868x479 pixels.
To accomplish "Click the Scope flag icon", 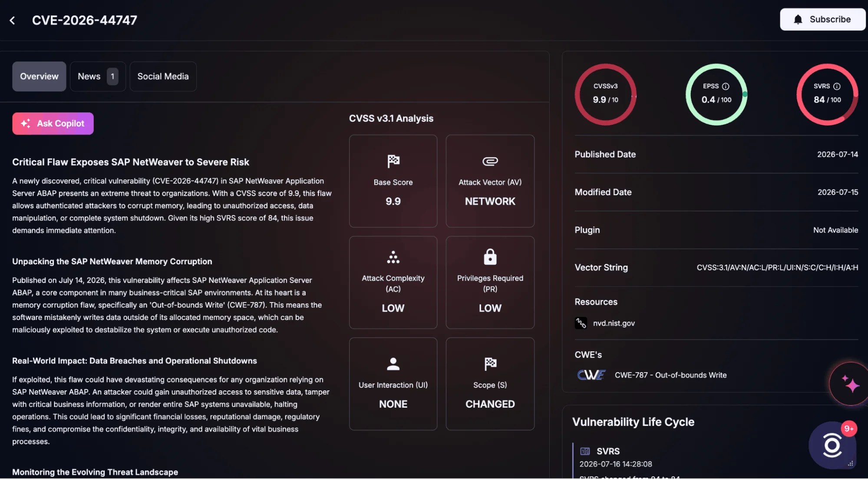I will pyautogui.click(x=490, y=364).
